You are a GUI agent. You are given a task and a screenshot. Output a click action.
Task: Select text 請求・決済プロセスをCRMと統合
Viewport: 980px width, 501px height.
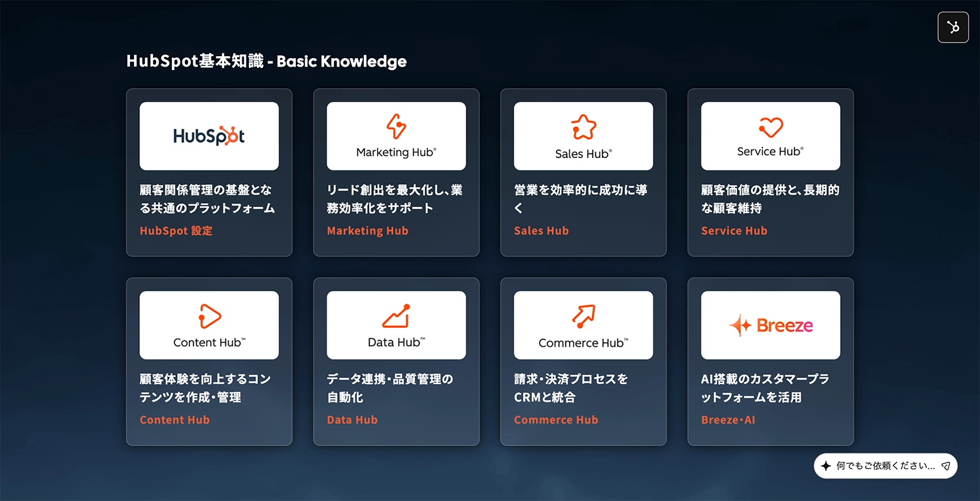point(571,388)
